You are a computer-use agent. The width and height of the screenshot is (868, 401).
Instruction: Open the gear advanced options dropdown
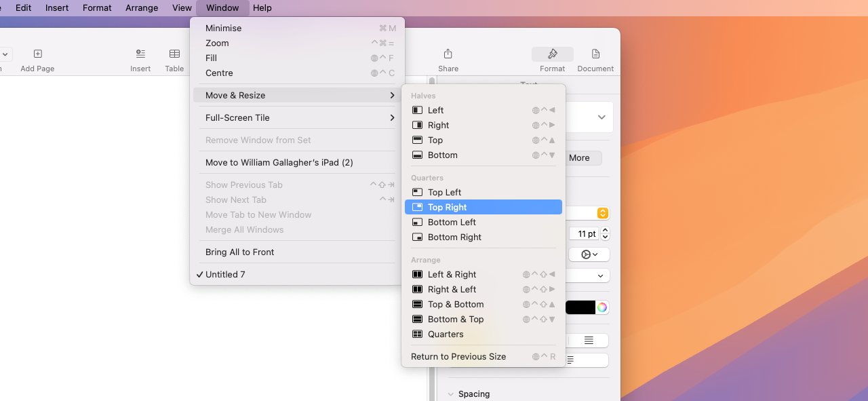pos(589,254)
